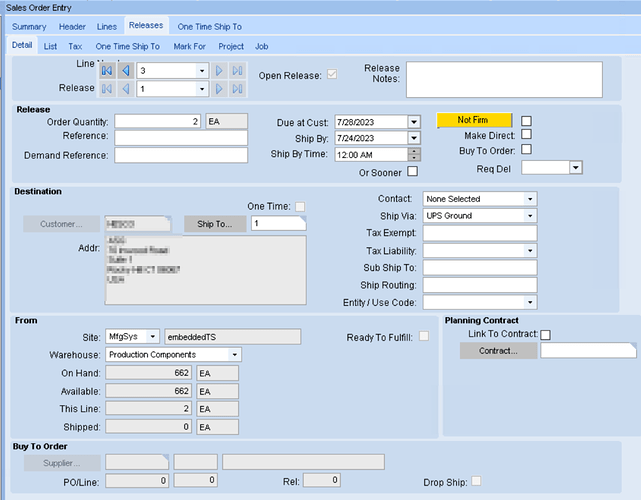Image resolution: width=641 pixels, height=500 pixels.
Task: Click the Supplier... button
Action: pos(62,463)
